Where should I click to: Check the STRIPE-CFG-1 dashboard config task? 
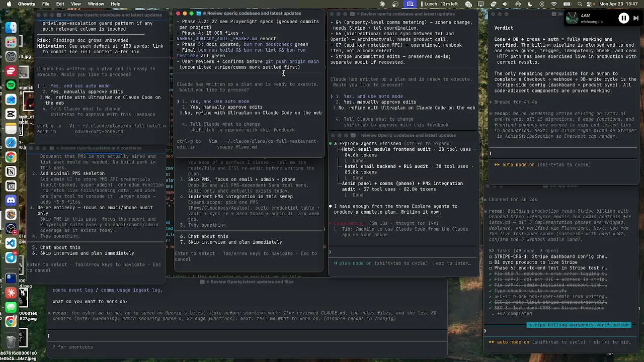(548, 256)
